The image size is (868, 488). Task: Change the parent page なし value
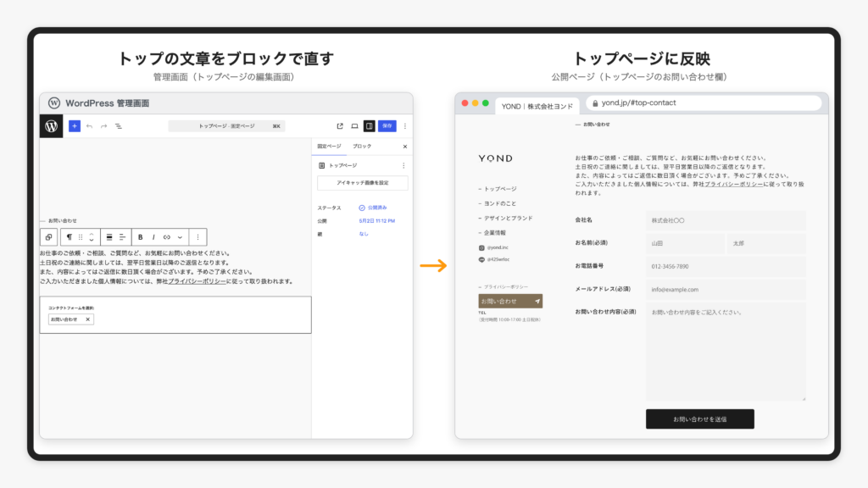pos(364,234)
